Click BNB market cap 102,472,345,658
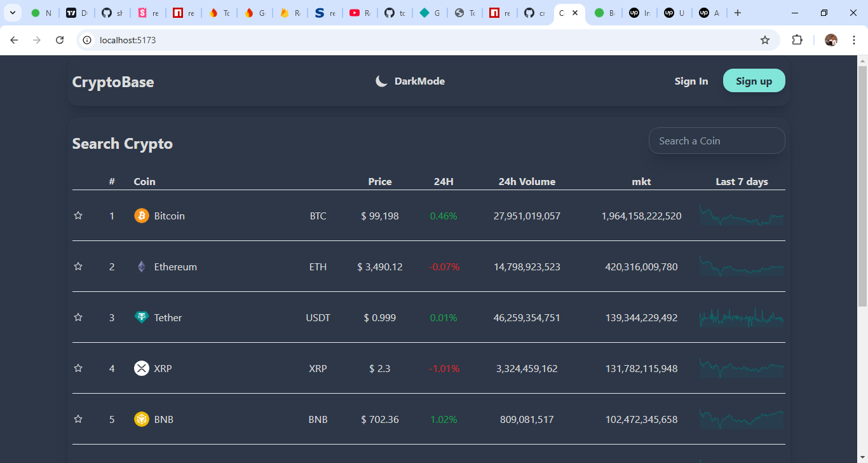868x463 pixels. [641, 419]
